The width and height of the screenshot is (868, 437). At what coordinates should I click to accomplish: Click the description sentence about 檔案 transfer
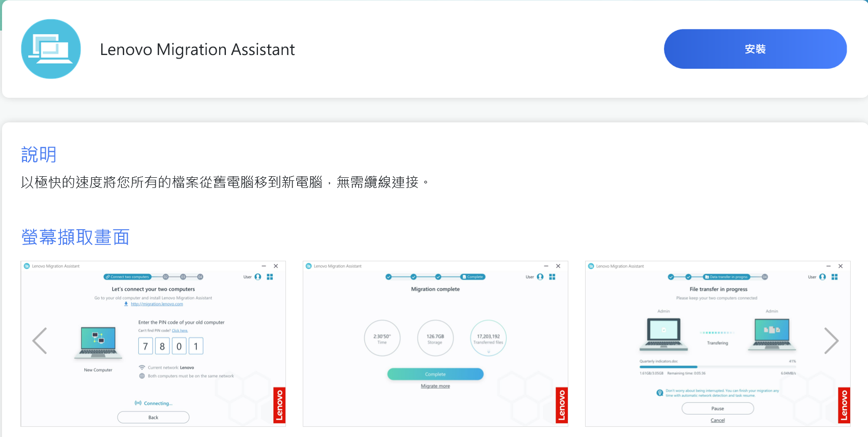(x=225, y=182)
